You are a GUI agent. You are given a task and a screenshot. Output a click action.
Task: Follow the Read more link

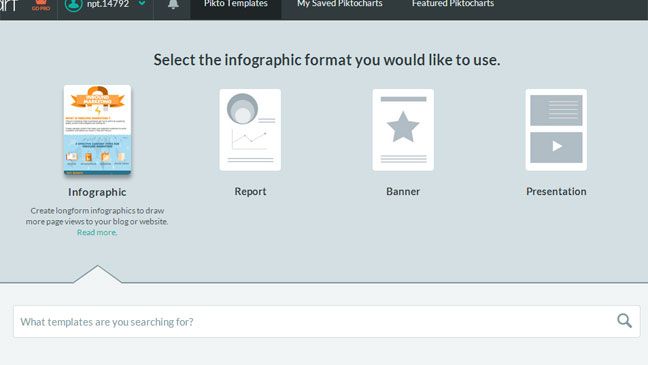pos(96,232)
